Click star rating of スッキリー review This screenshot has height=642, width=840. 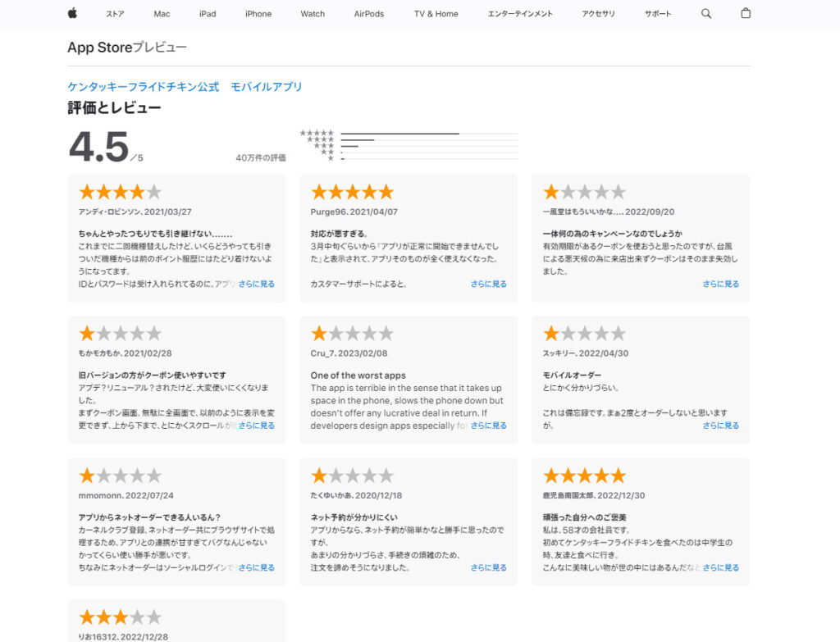584,334
